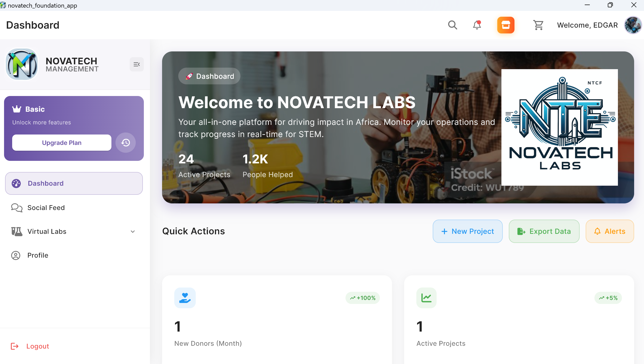Open the shopping cart

[538, 25]
